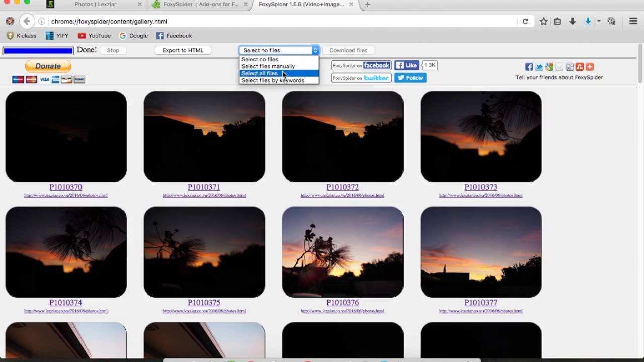Open the black Downloads arrow icon
The image size is (644, 362).
click(x=573, y=21)
